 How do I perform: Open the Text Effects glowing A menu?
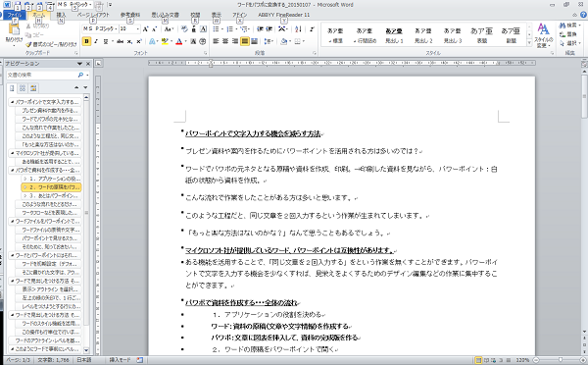[x=153, y=41]
